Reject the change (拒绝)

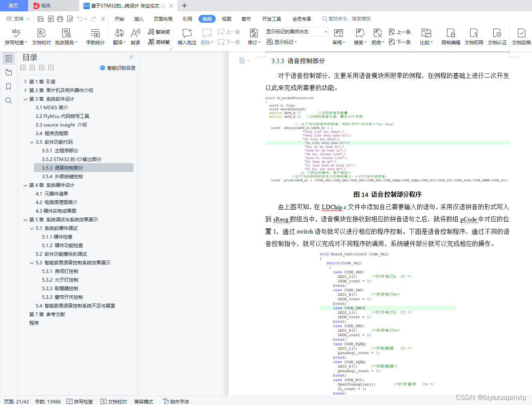pos(377,37)
